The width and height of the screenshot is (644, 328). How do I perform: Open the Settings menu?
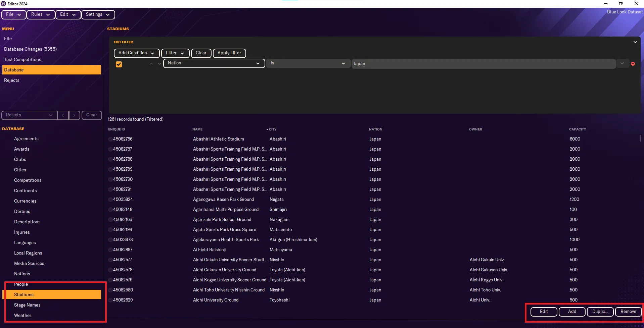pos(97,14)
